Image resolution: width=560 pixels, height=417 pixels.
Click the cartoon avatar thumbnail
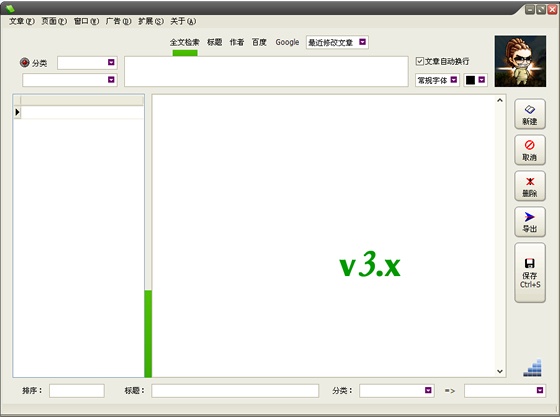[520, 61]
